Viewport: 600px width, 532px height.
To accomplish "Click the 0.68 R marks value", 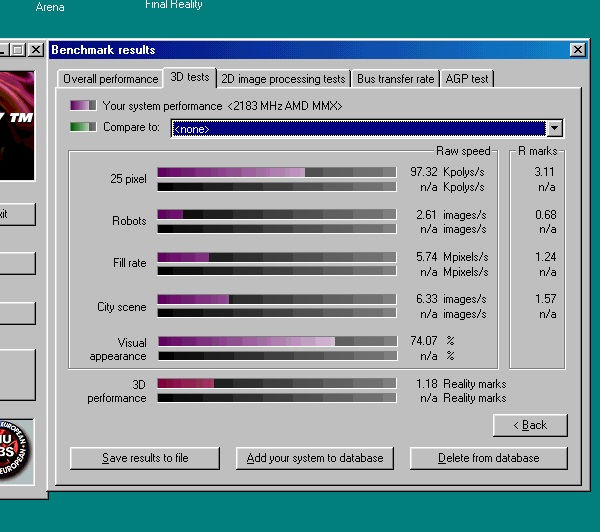I will 546,215.
